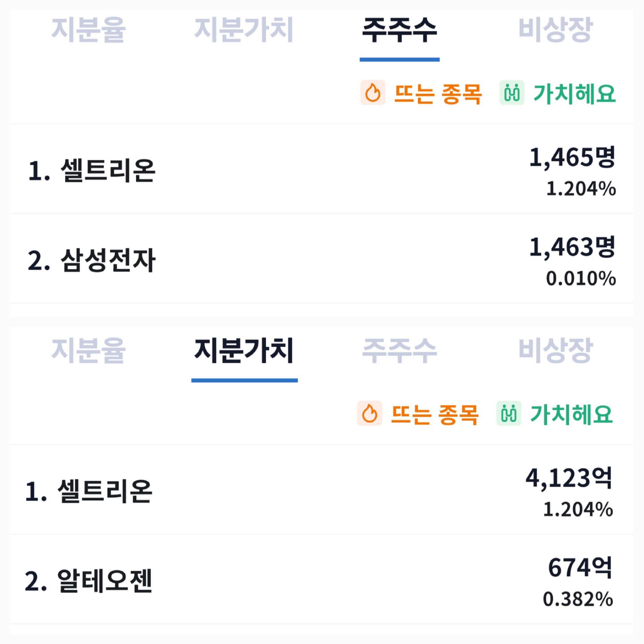Screen dimensions: 644x644
Task: Tap the 뜨는 종목 label in the lower panel
Action: tap(435, 414)
